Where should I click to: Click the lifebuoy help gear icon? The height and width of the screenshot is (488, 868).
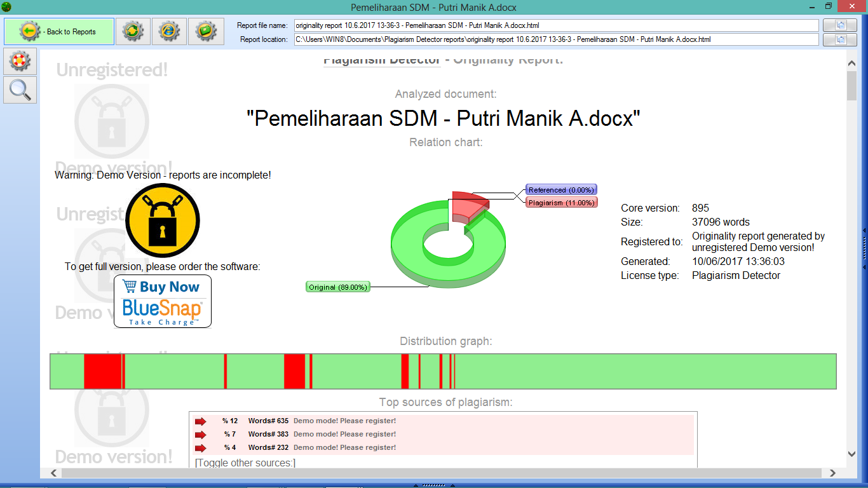[x=20, y=62]
